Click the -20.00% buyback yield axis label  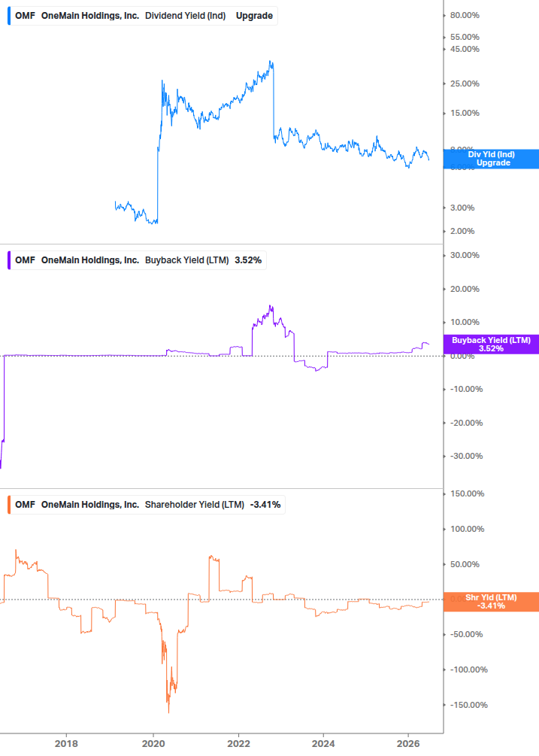466,423
